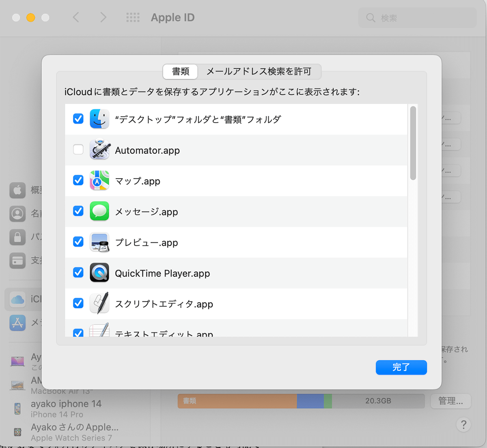This screenshot has width=487, height=448.
Task: Click the first MacBook device icon above MacBook Air
Action: pyautogui.click(x=17, y=361)
